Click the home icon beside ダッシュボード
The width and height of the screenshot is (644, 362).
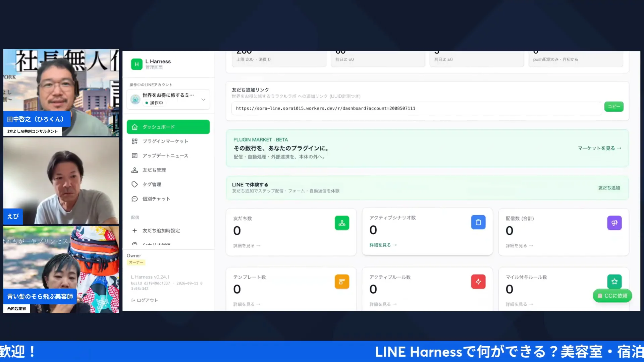pyautogui.click(x=135, y=127)
